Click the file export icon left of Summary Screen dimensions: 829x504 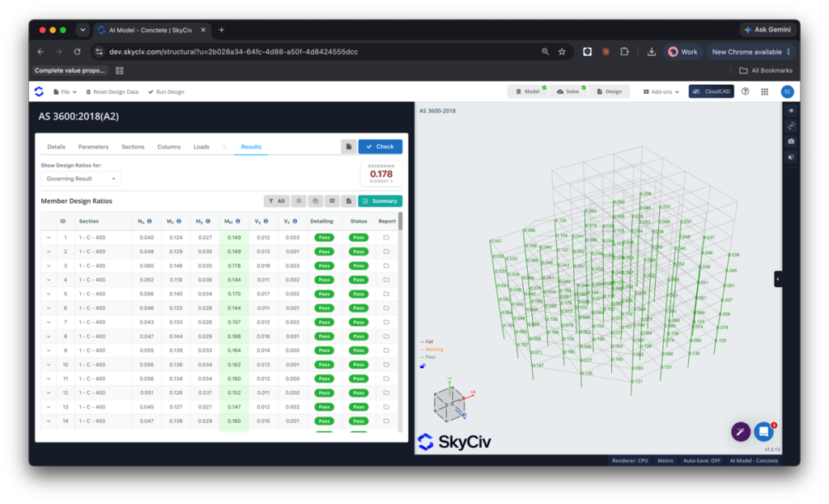click(x=348, y=201)
